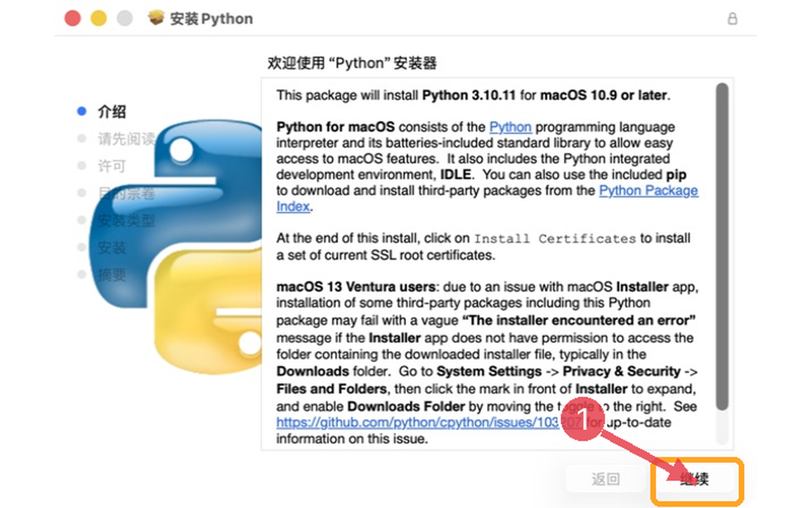
Task: Open the Python hyperlink in the intro text
Action: [511, 127]
